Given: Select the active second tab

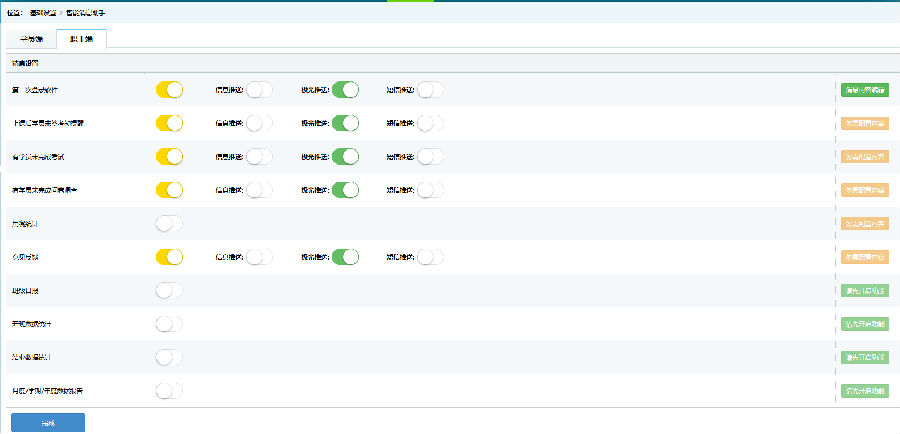Looking at the screenshot, I should coord(82,39).
